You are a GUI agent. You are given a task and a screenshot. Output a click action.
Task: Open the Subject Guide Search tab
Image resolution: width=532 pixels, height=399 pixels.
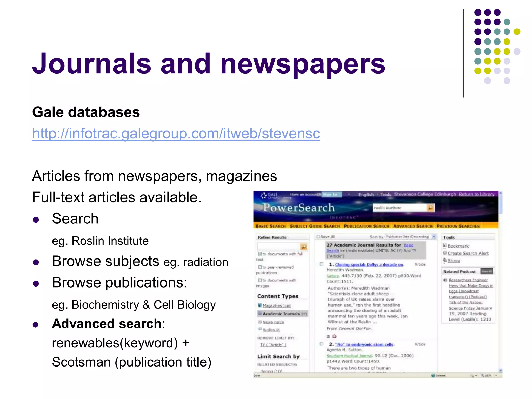click(x=315, y=226)
